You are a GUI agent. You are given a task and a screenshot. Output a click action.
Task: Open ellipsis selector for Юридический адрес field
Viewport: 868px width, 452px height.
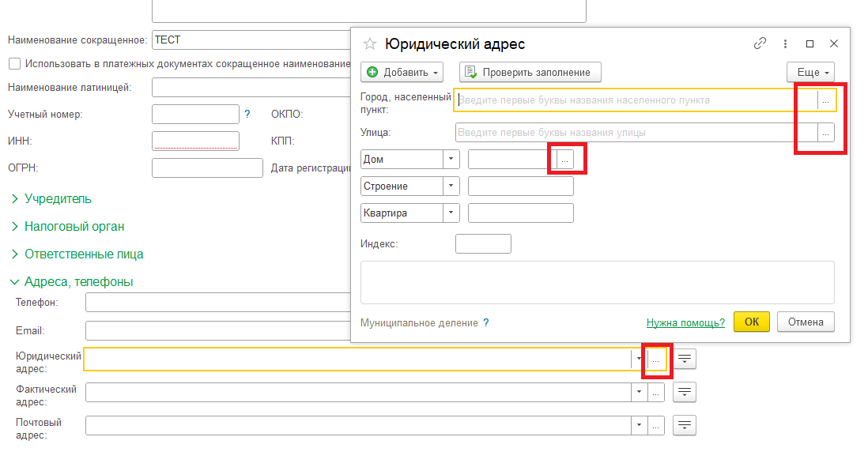655,360
